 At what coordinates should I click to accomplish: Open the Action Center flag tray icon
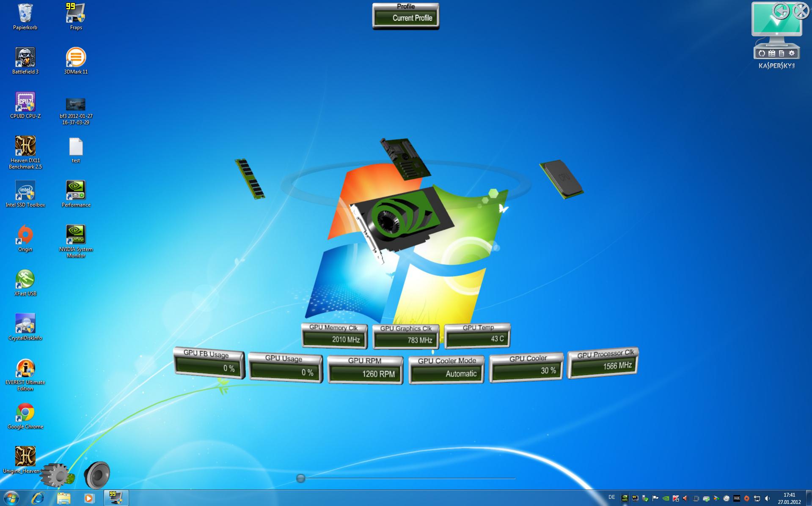[x=655, y=498]
